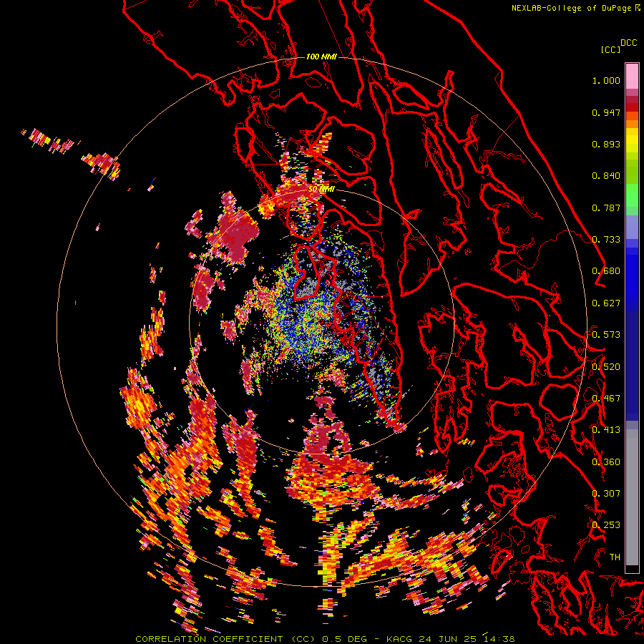
Task: Click the DCC legend title
Action: click(x=628, y=43)
